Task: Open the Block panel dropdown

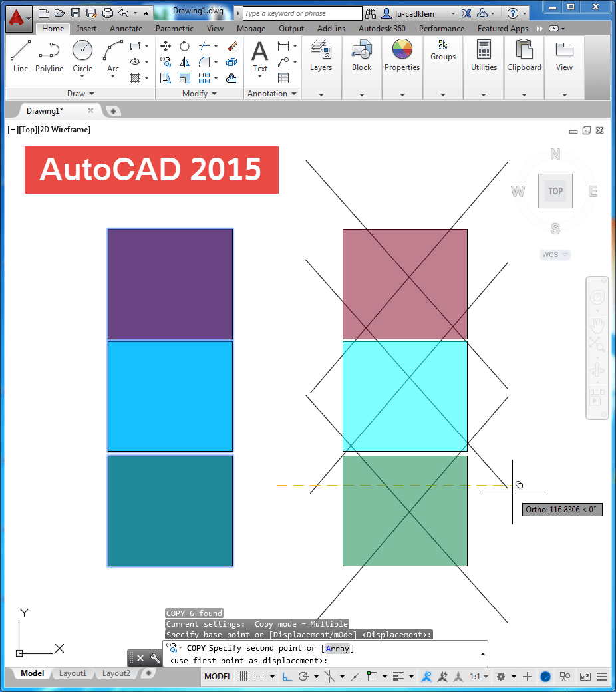Action: pos(361,94)
